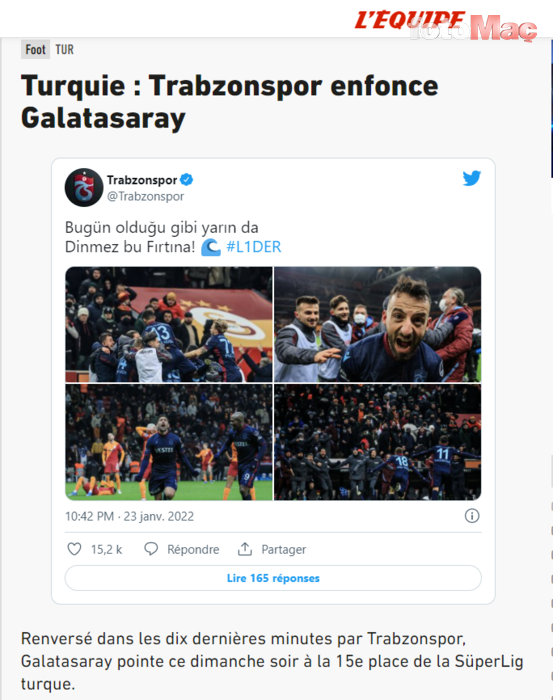Open the Trabzonspor profile avatar
The width and height of the screenshot is (553, 700).
(84, 187)
